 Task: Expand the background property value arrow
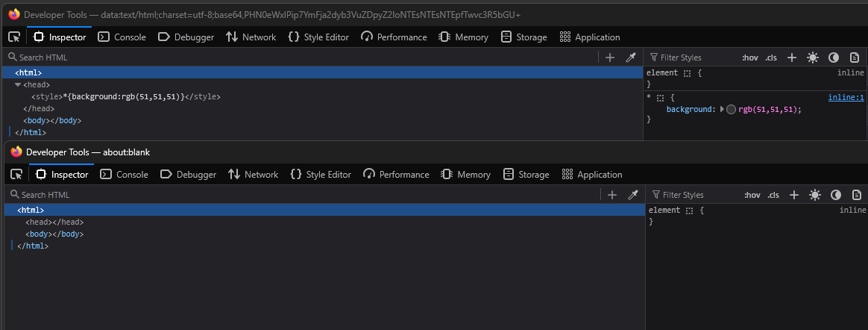722,109
